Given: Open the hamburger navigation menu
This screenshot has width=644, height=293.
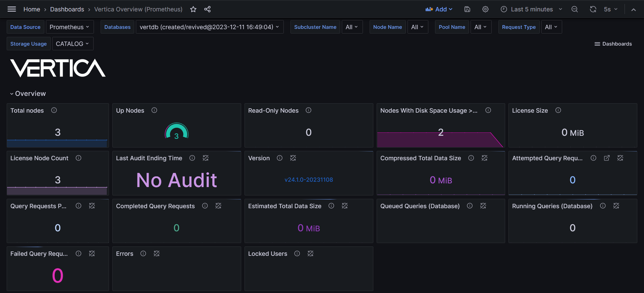Looking at the screenshot, I should click(x=12, y=9).
